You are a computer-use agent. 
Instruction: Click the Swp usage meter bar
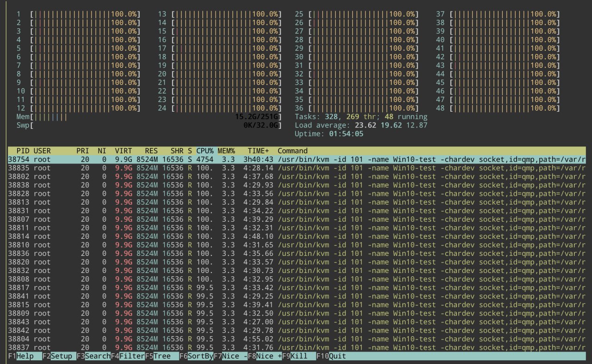click(x=148, y=125)
